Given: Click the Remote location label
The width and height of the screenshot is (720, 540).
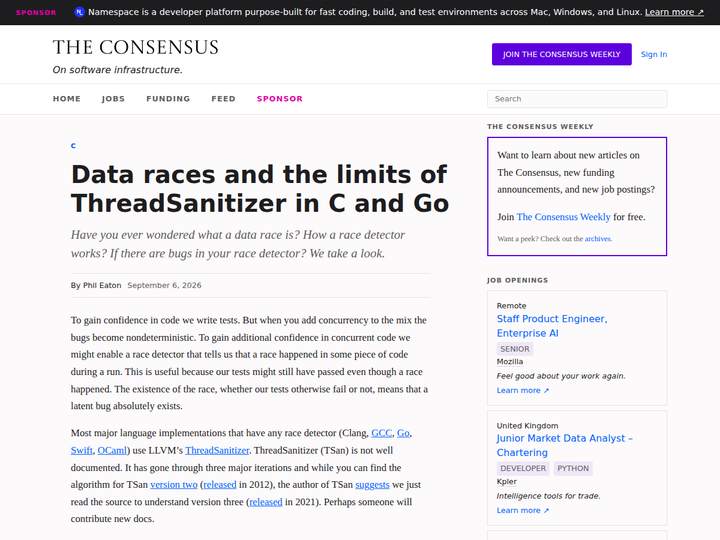Looking at the screenshot, I should (512, 306).
